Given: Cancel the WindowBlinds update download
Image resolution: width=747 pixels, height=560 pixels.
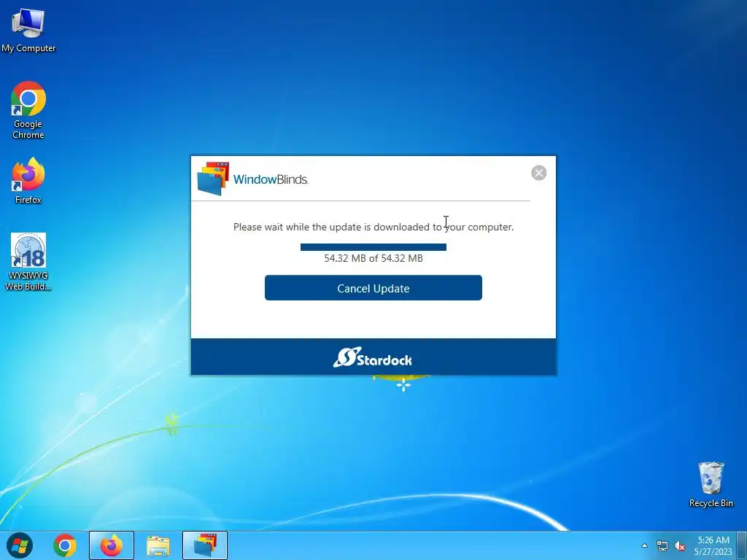Looking at the screenshot, I should pyautogui.click(x=373, y=287).
